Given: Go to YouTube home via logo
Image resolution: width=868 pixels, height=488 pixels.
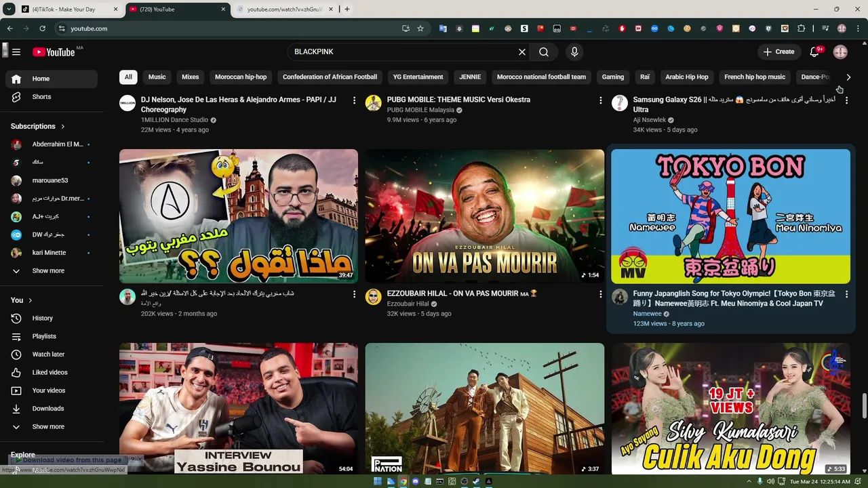Looking at the screenshot, I should tap(54, 52).
